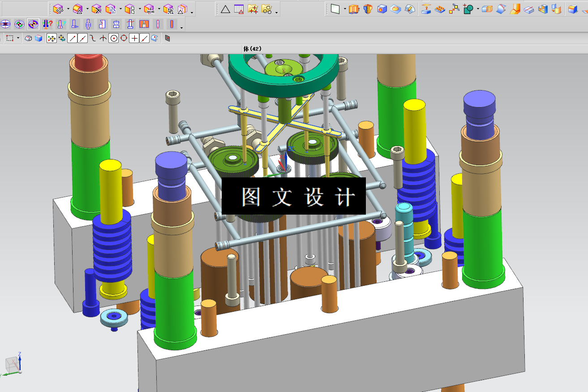Expand dropdown beside cube dimension icon
This screenshot has height=392, width=588.
click(159, 9)
